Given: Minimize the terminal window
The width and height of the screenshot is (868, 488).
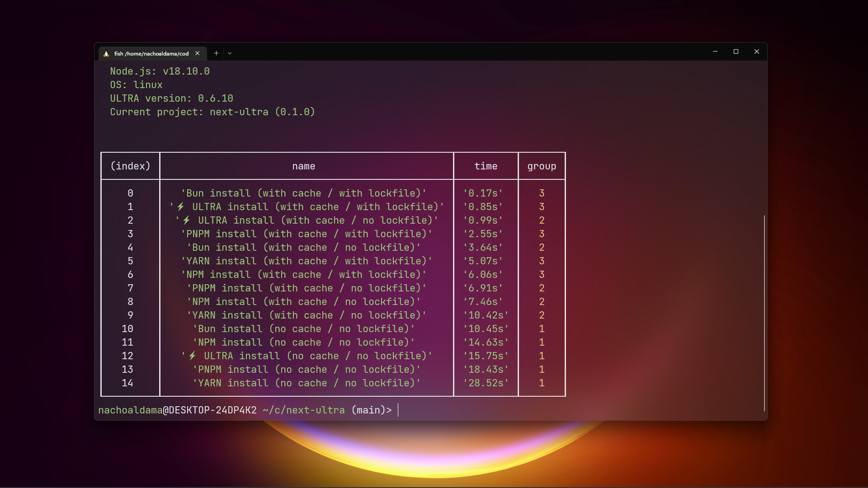Looking at the screenshot, I should tap(715, 52).
